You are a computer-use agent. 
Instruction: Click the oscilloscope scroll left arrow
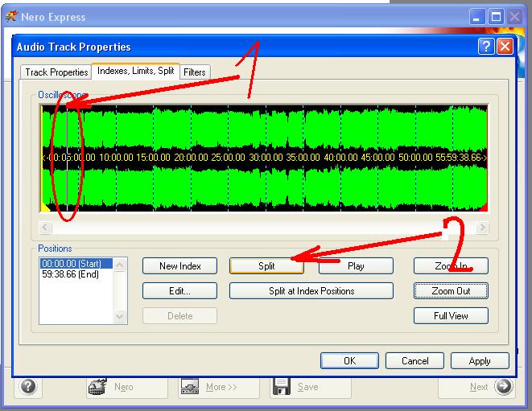pos(45,227)
